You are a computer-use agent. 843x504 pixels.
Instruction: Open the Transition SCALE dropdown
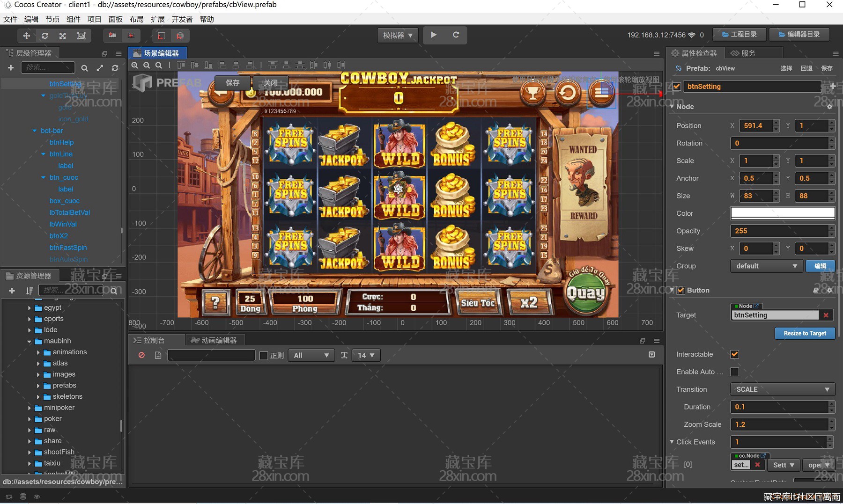coord(783,389)
